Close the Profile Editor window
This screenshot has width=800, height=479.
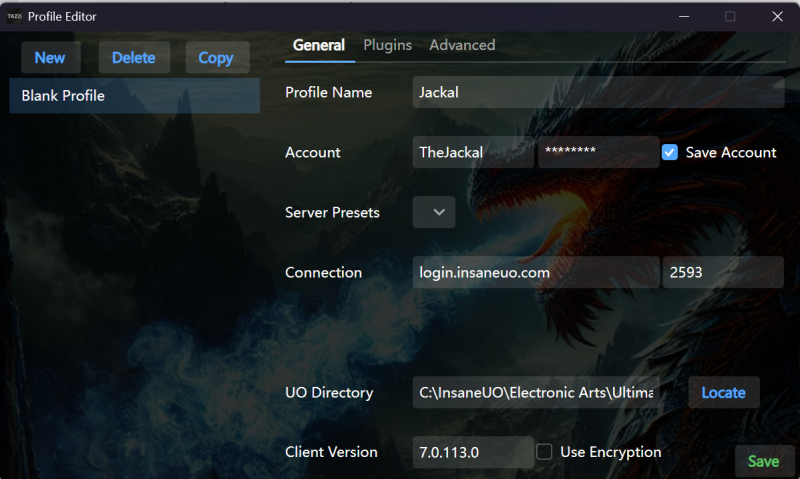pyautogui.click(x=777, y=16)
